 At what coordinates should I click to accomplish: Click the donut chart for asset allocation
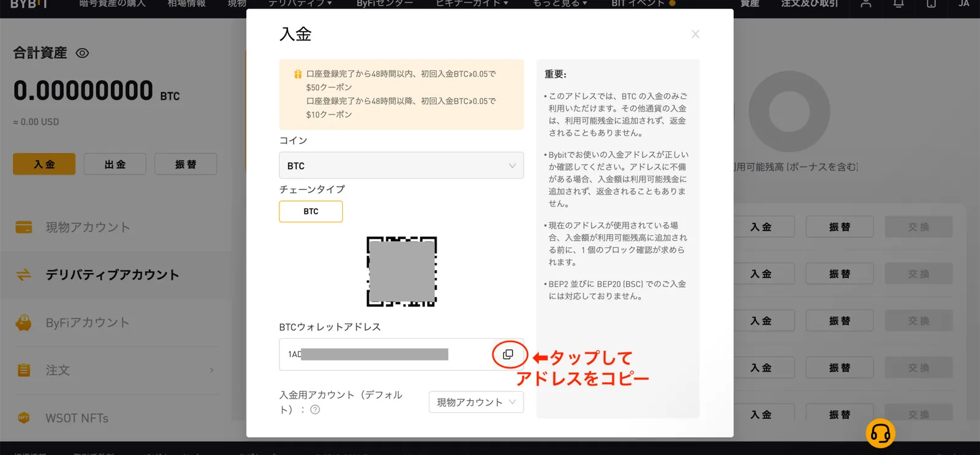click(x=789, y=111)
